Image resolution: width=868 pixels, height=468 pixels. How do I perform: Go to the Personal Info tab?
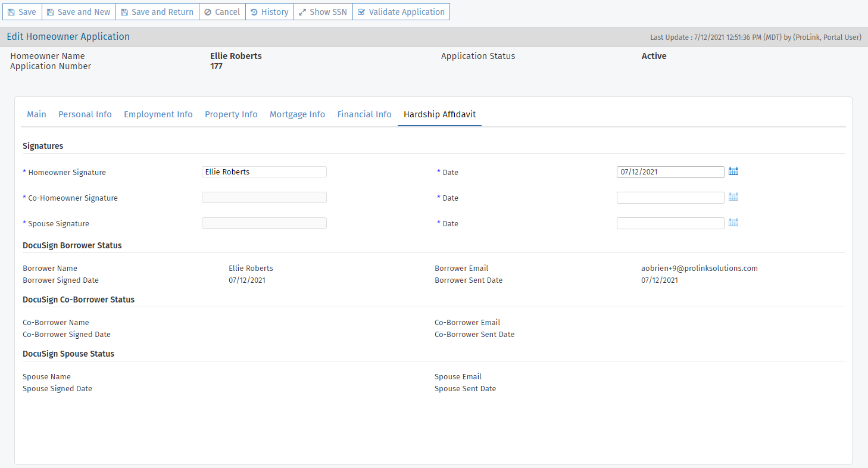tap(85, 114)
